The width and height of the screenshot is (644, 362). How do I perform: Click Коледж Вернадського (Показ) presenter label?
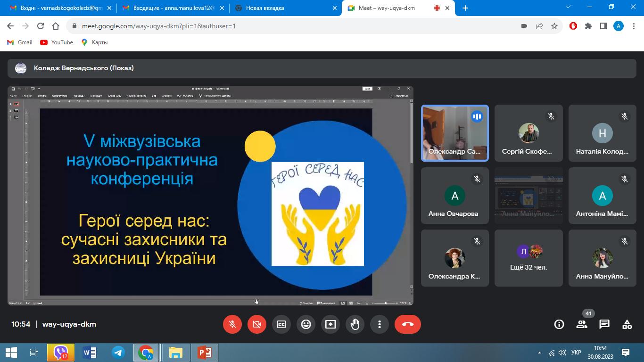84,68
